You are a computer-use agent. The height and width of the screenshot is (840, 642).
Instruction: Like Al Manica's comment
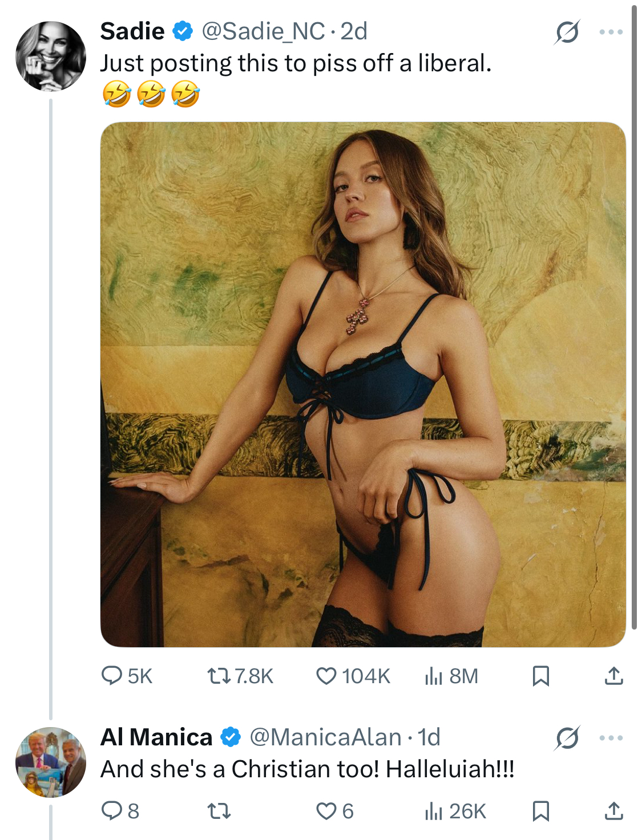click(326, 810)
